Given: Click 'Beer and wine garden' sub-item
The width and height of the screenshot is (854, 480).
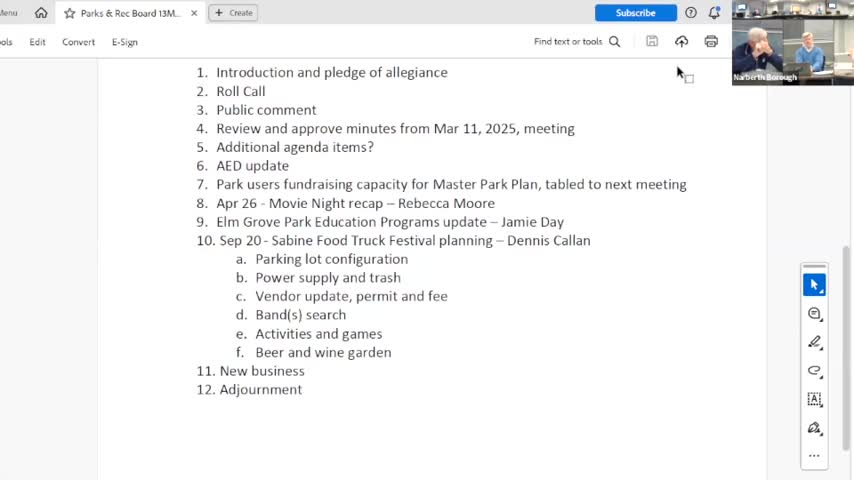Looking at the screenshot, I should pos(324,352).
